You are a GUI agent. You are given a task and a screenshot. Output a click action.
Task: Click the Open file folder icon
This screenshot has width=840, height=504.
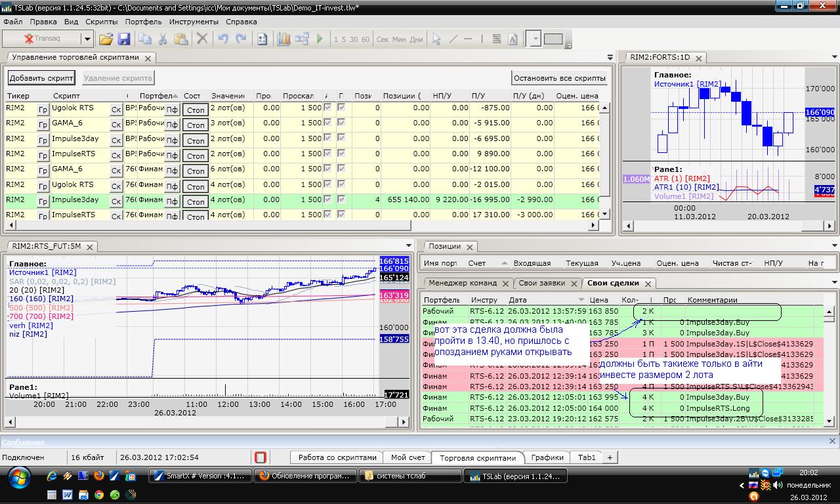click(x=106, y=39)
